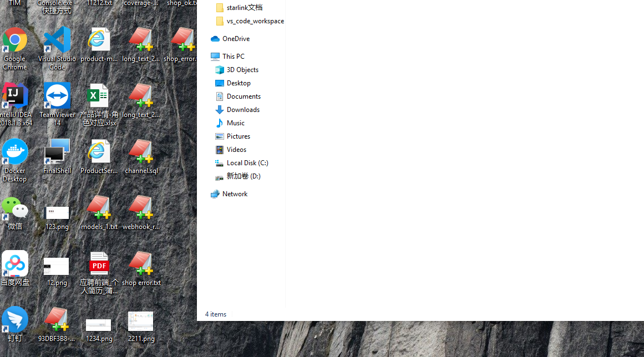644x357 pixels.
Task: Click the 4 items status bar text
Action: (x=216, y=314)
